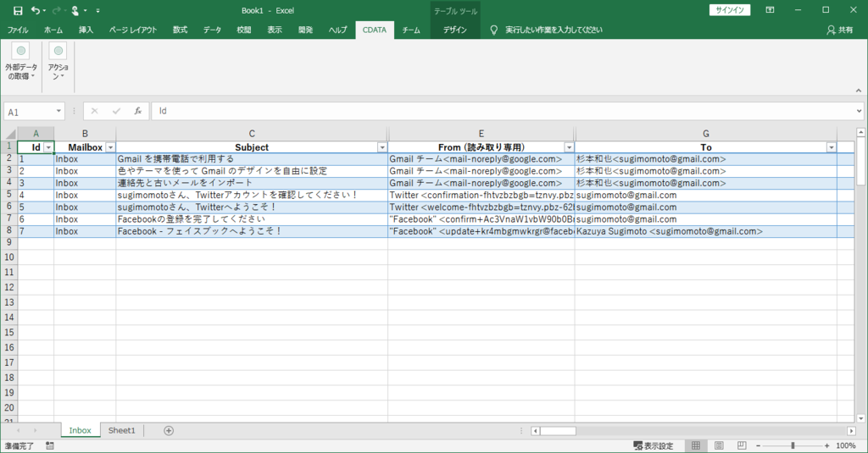868x453 pixels.
Task: Click the 共有 share button
Action: (x=840, y=30)
